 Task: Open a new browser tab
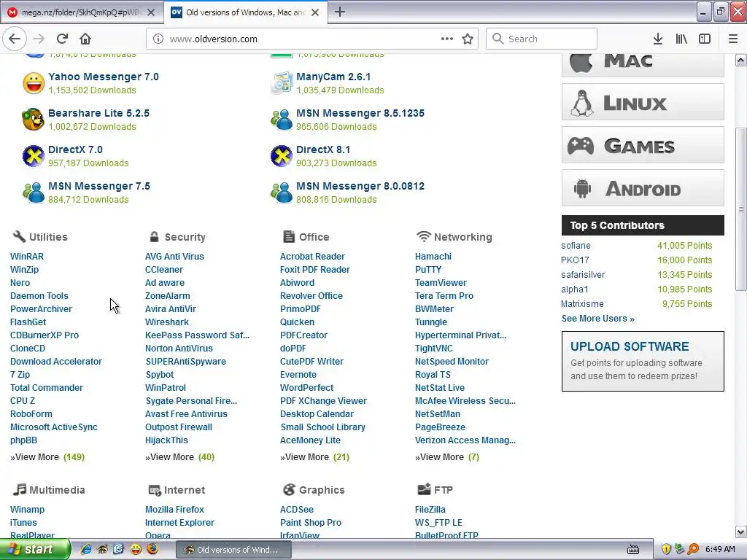pyautogui.click(x=340, y=12)
